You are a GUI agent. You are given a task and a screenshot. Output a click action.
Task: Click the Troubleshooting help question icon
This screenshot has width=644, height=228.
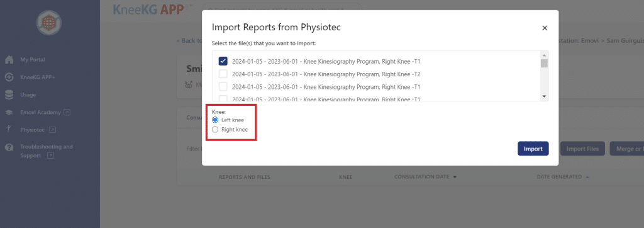[9, 147]
